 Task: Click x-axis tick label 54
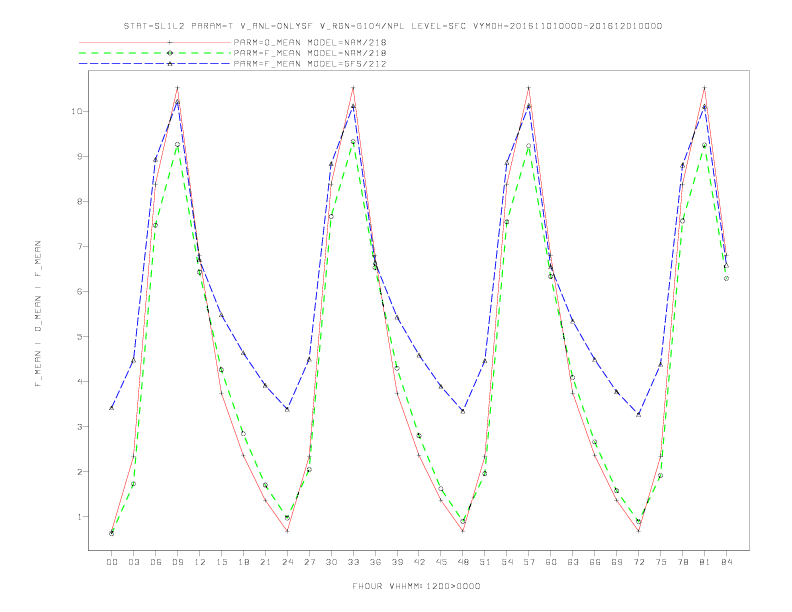(507, 562)
